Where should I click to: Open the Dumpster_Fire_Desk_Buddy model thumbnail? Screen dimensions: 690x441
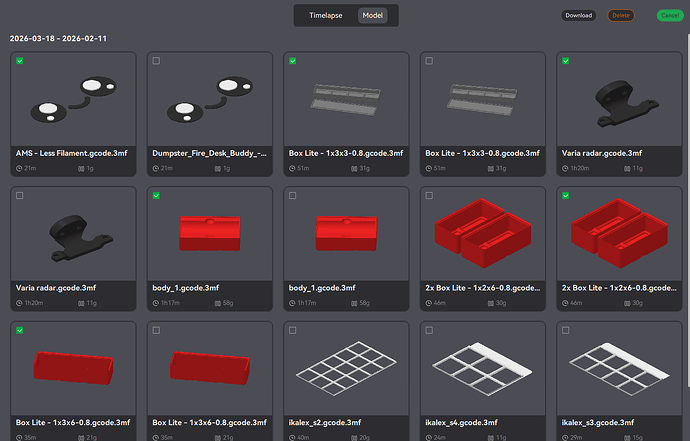pyautogui.click(x=210, y=99)
